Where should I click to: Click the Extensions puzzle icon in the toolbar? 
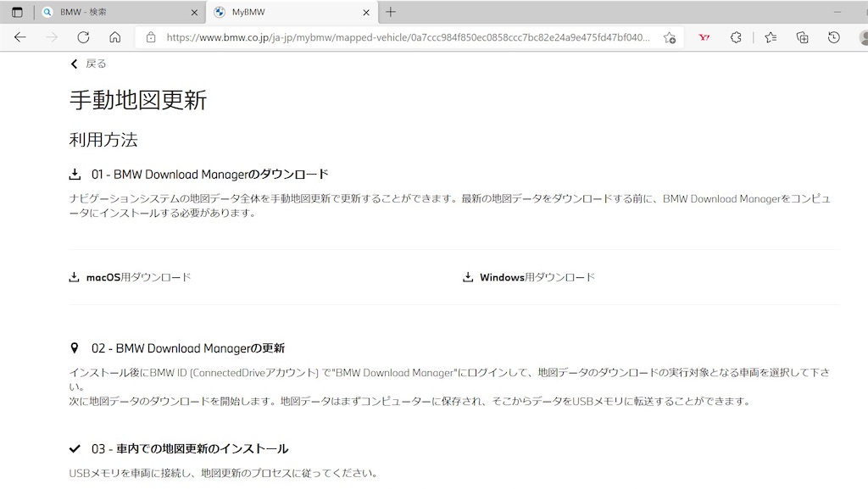click(736, 37)
